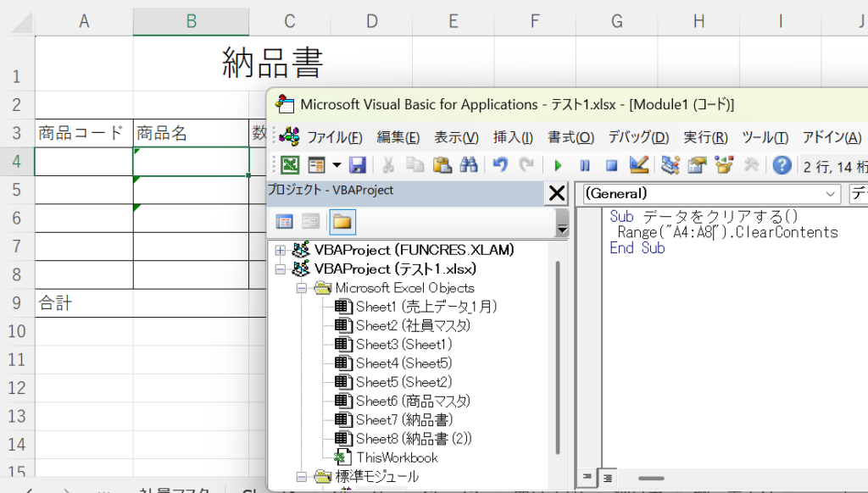
Task: Run the macro with the Run Sub icon
Action: point(559,166)
